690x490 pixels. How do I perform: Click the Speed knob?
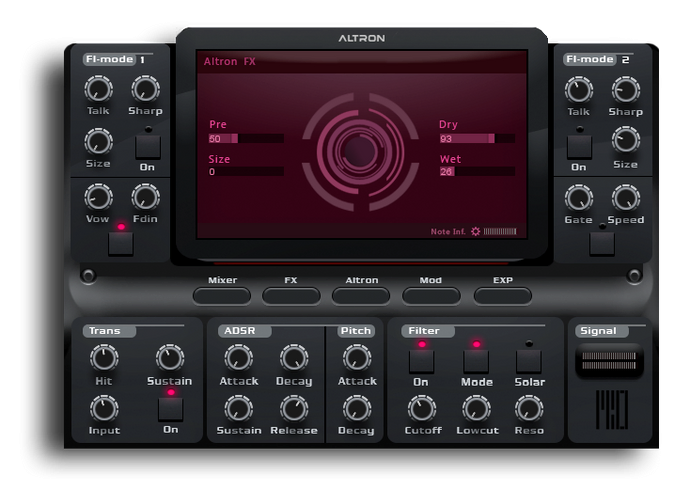click(x=626, y=198)
